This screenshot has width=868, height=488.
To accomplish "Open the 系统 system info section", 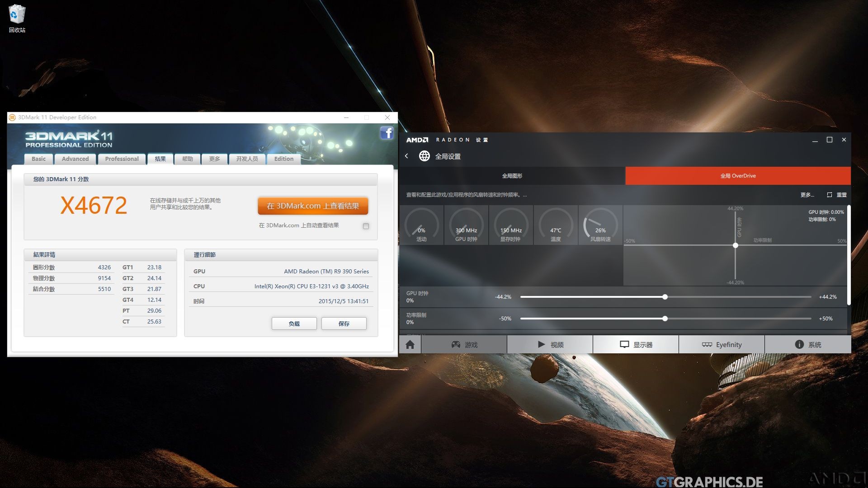I will click(808, 345).
